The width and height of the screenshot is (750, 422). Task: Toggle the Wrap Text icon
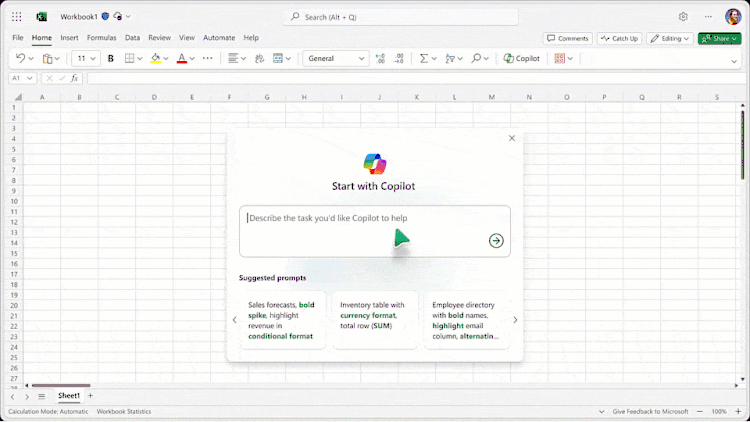pyautogui.click(x=259, y=58)
